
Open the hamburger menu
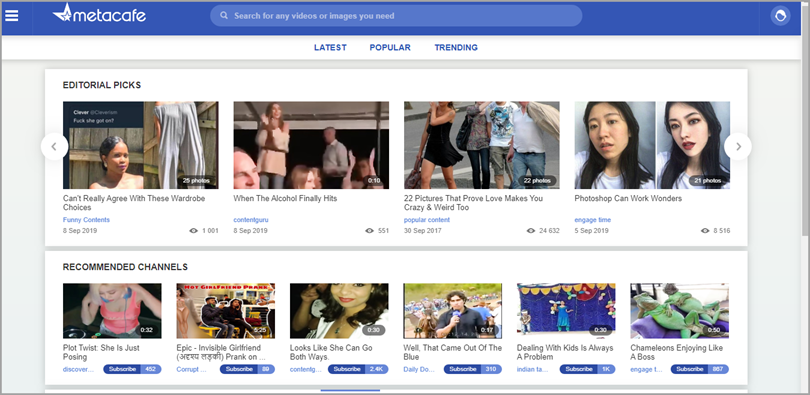point(11,15)
